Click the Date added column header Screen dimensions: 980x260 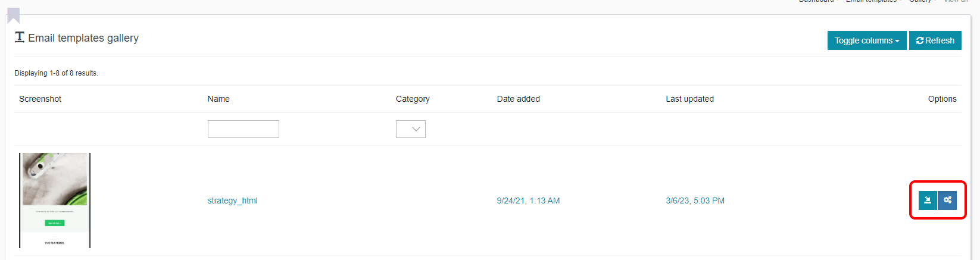point(519,99)
